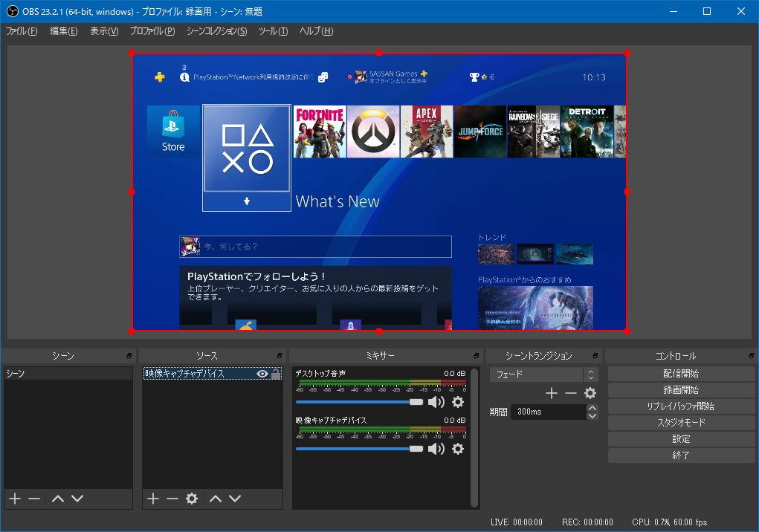The height and width of the screenshot is (532, 759).
Task: Toggle visibility eye of 映像キャプチャデバイス source
Action: 262,374
